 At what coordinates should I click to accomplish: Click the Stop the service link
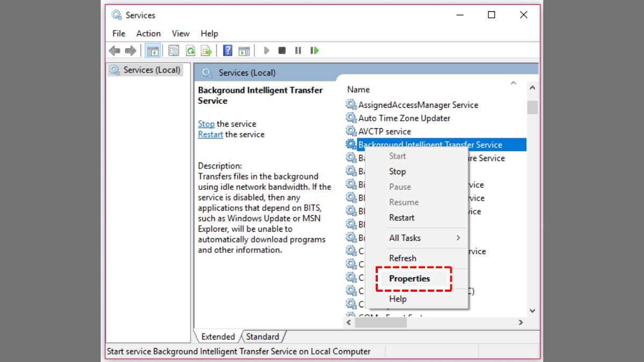206,124
